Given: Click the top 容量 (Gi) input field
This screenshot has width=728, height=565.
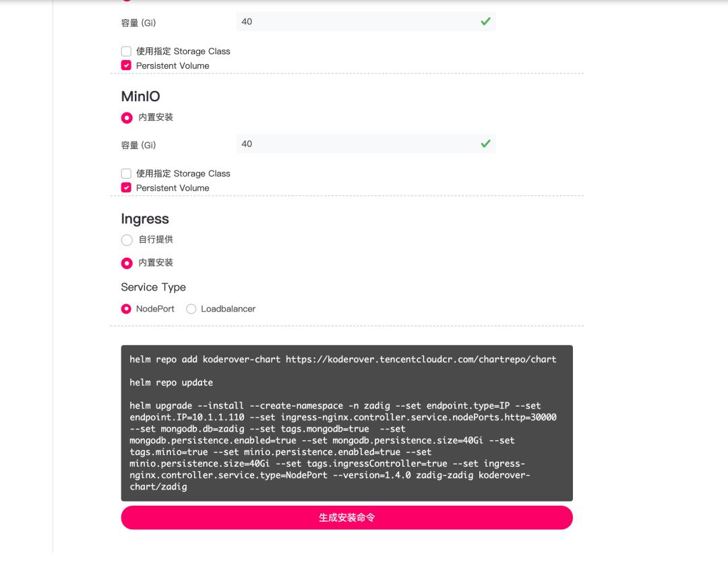Looking at the screenshot, I should [366, 22].
